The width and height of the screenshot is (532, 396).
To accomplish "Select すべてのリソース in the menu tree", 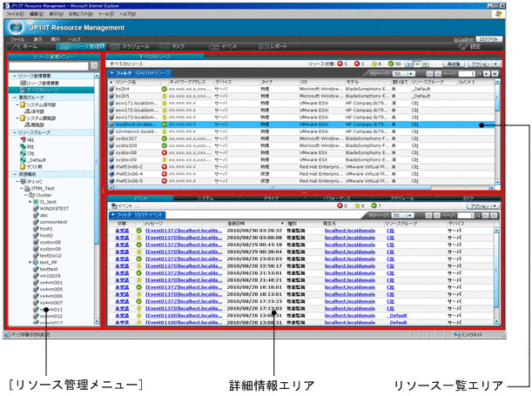I will pos(51,90).
